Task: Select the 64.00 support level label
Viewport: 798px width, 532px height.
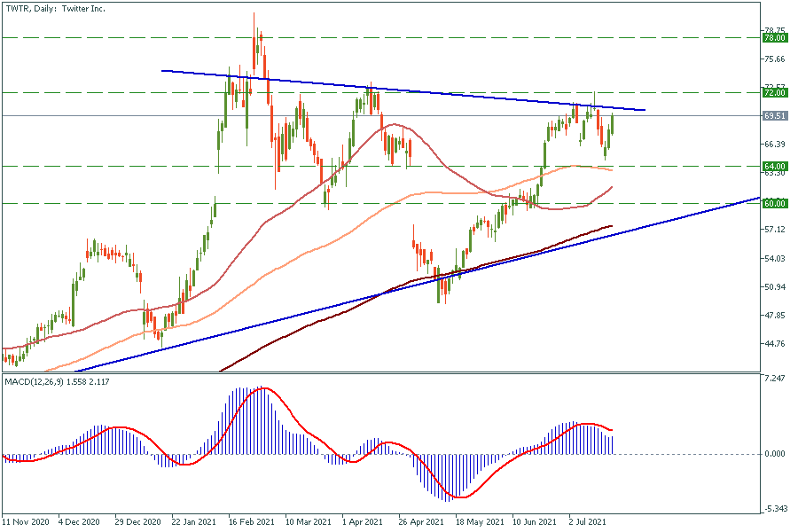Action: tap(775, 166)
